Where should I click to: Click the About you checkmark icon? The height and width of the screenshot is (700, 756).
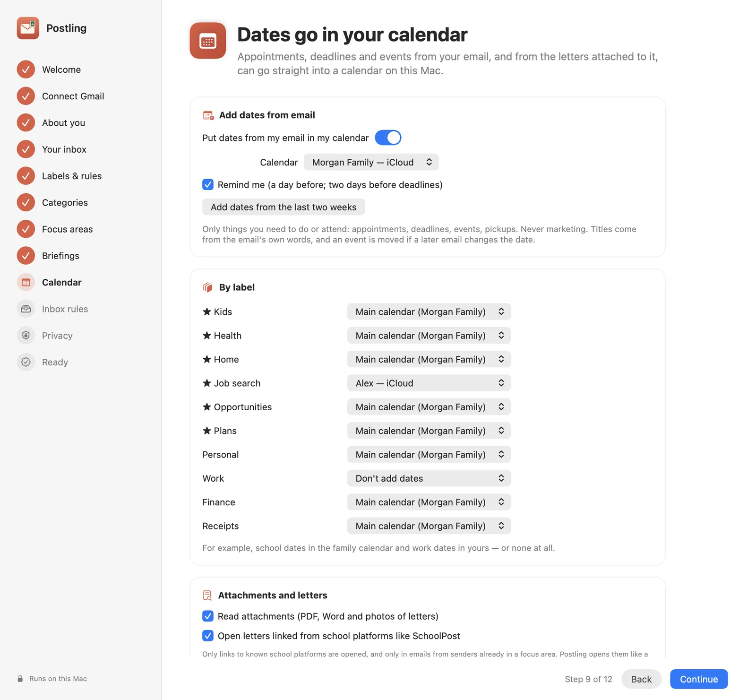26,122
